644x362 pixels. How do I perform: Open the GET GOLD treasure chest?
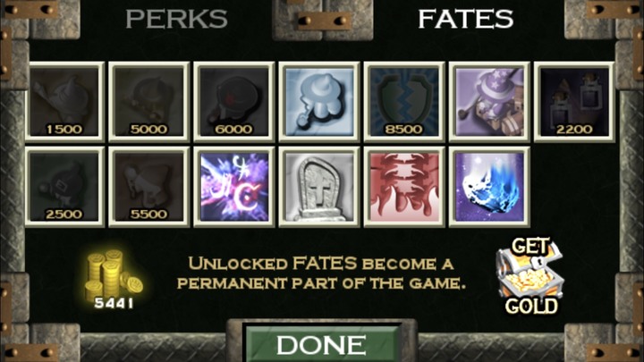coord(530,276)
